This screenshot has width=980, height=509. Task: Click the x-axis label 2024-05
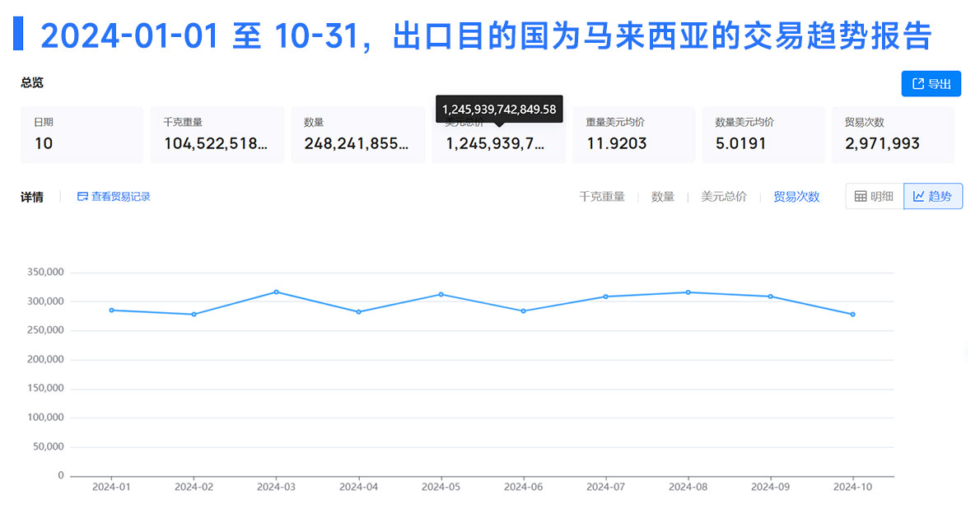441,487
